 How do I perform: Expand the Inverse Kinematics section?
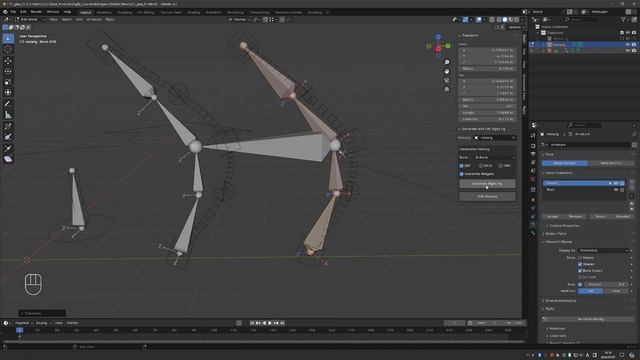559,301
